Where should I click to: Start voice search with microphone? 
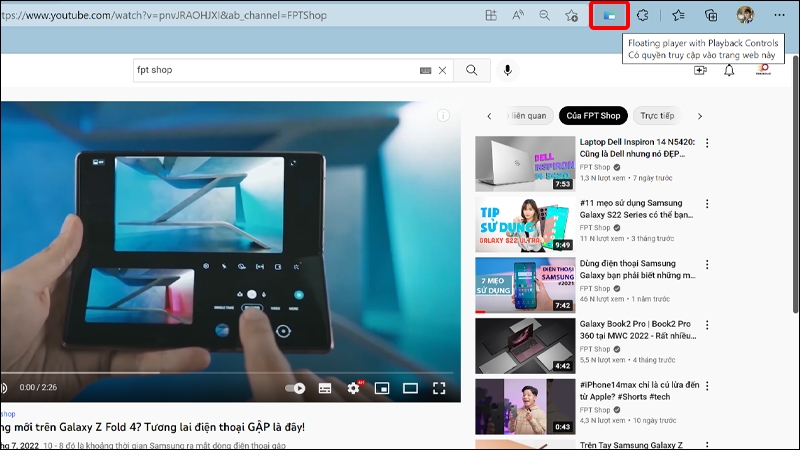pos(507,70)
